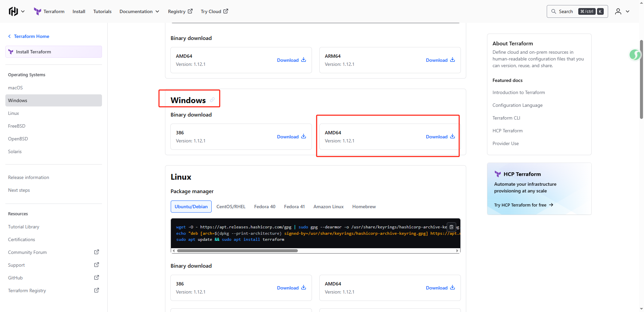Copy the Ubuntu install code snippet
Image resolution: width=644 pixels, height=312 pixels.
(451, 227)
